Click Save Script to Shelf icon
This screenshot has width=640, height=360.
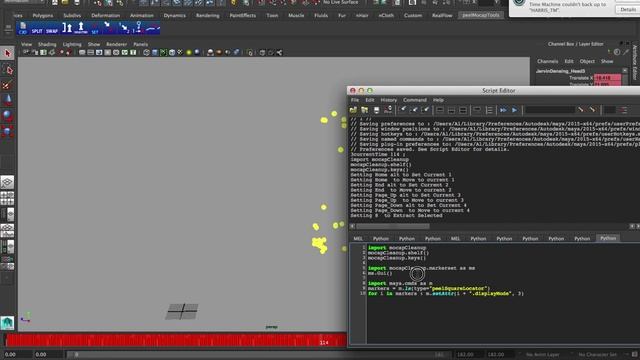tap(388, 110)
